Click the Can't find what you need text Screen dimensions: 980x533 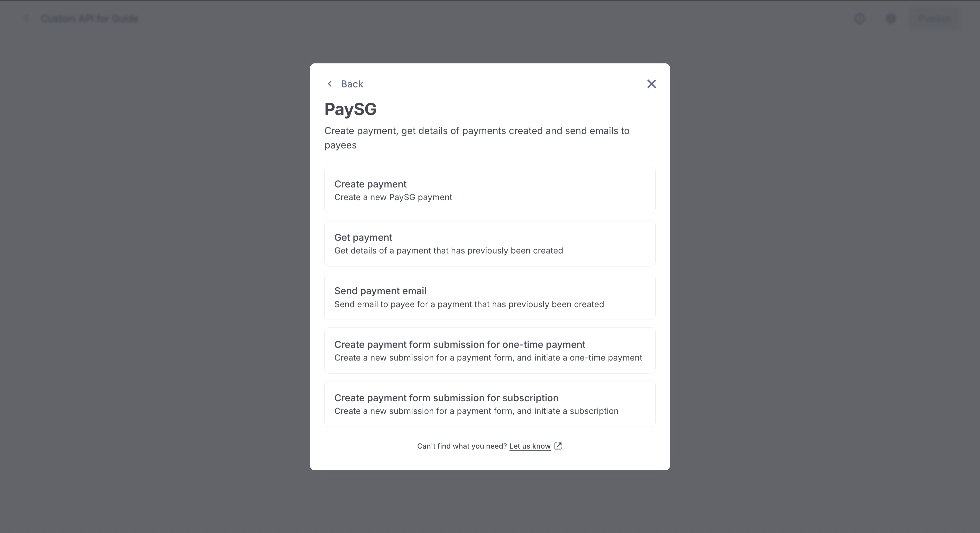(462, 446)
